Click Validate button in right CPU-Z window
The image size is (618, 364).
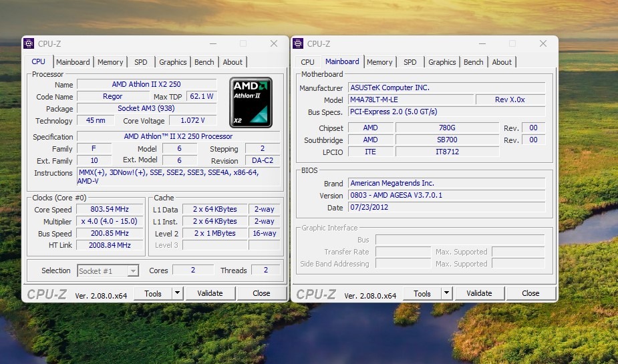(479, 293)
